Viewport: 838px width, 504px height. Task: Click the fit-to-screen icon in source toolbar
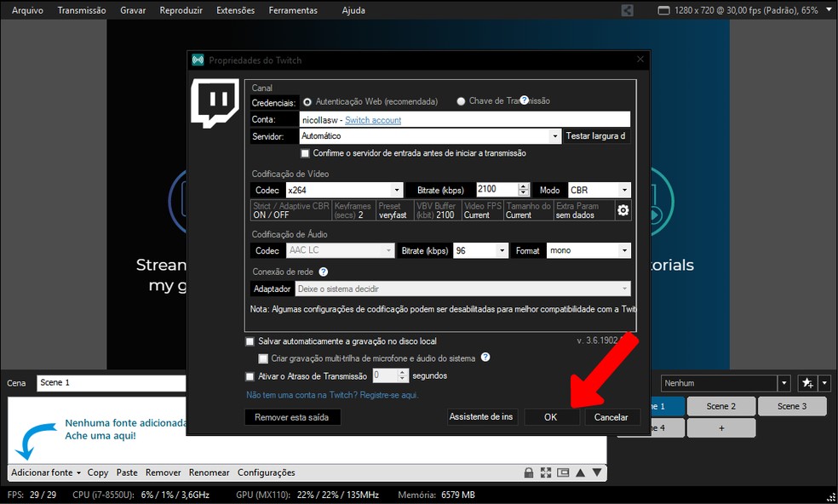pyautogui.click(x=546, y=472)
